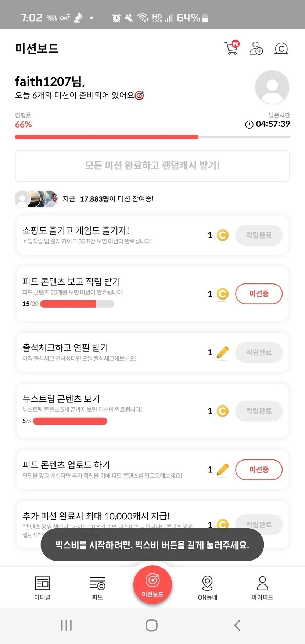Click the red mission progress bar
The height and width of the screenshot is (644, 305).
107,137
